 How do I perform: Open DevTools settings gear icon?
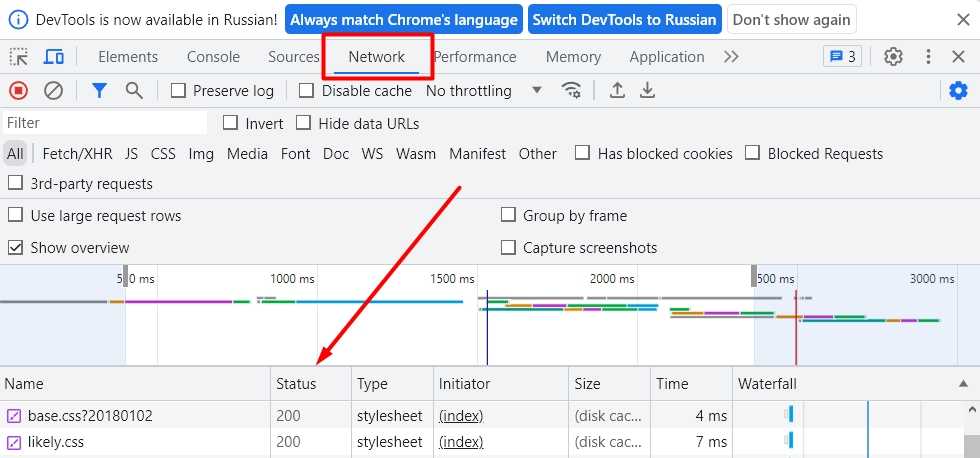(893, 57)
